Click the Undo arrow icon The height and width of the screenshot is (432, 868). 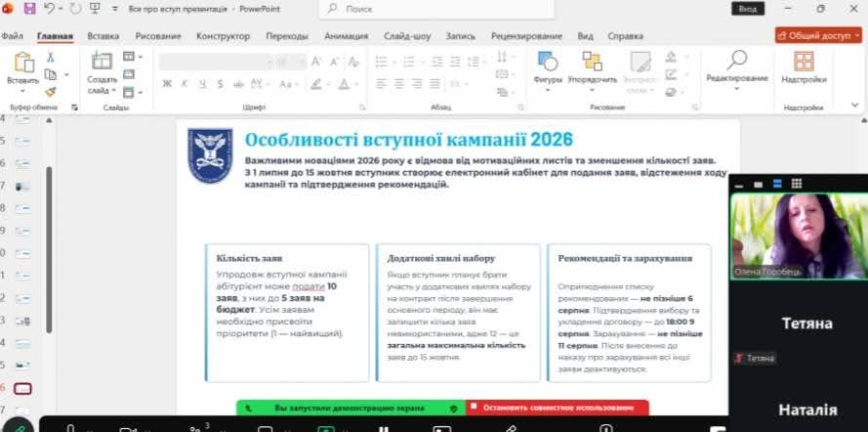(49, 9)
